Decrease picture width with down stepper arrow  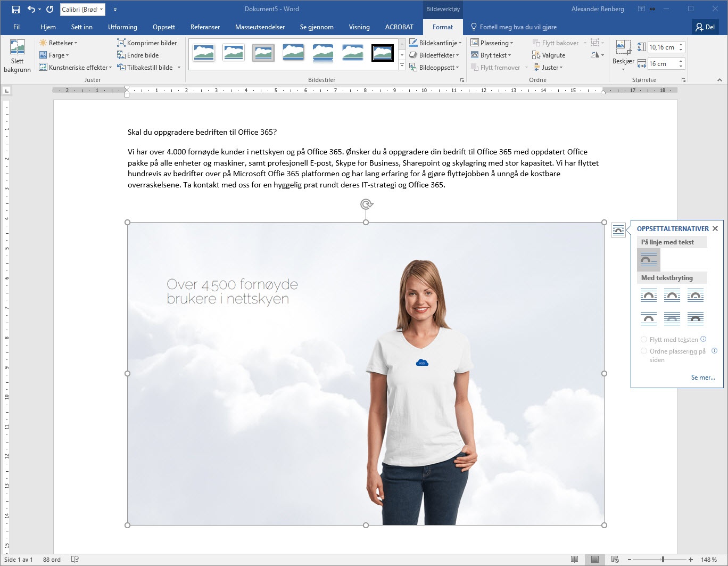(681, 67)
